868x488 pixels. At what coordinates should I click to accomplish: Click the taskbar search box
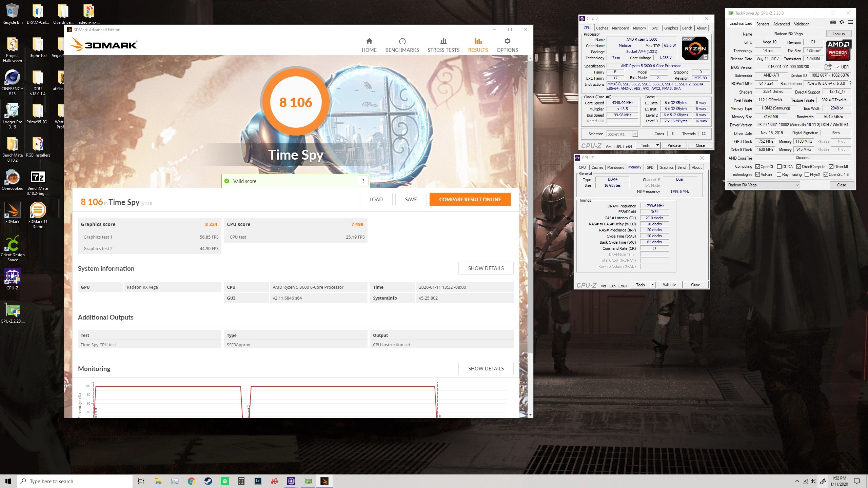click(x=75, y=481)
